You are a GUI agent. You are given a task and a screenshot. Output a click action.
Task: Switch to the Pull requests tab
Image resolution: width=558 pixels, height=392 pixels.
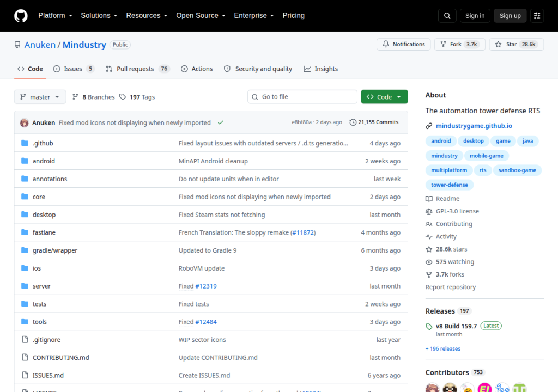coord(138,69)
